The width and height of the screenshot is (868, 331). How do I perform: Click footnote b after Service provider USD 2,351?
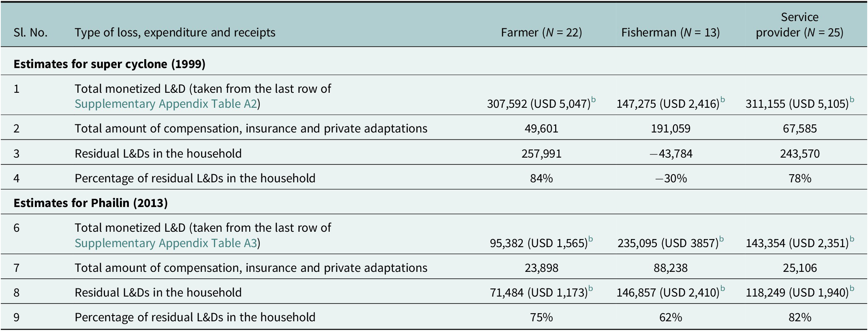coord(852,239)
